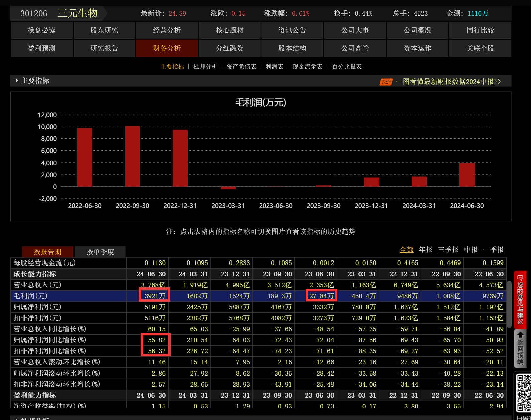Open the feedback 您的意见与建议 button
The height and width of the screenshot is (420, 531).
point(520,300)
